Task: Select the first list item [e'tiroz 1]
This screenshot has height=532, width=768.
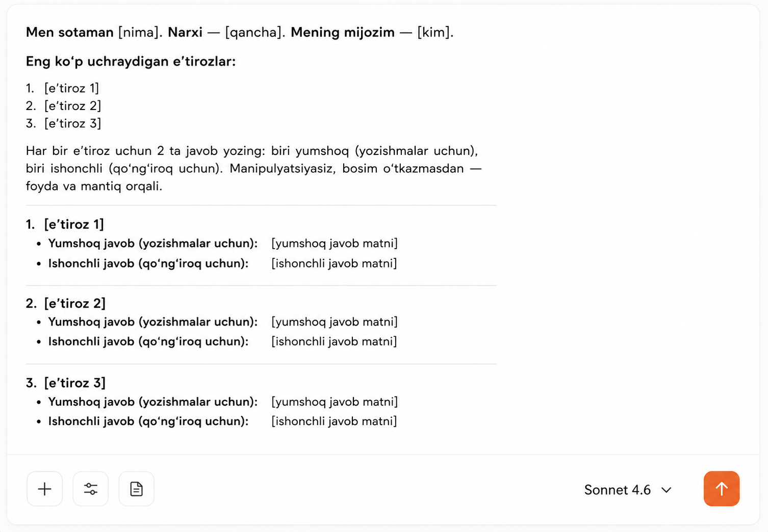Action: point(71,88)
